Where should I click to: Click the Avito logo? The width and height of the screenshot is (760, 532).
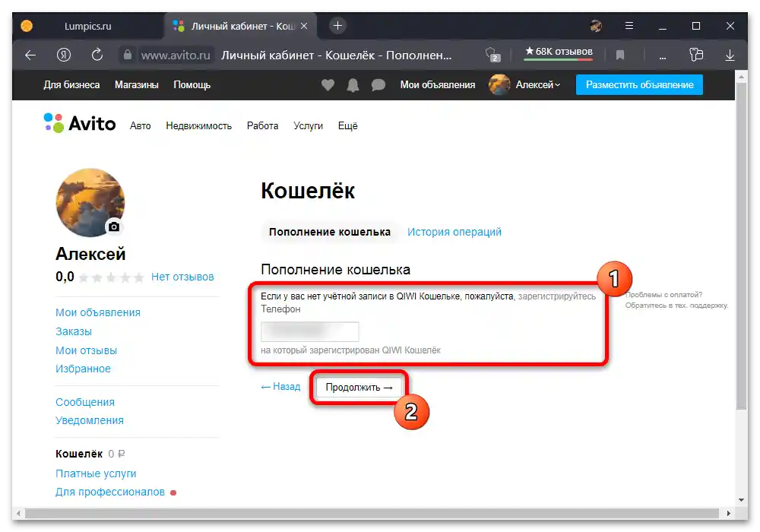(x=80, y=124)
